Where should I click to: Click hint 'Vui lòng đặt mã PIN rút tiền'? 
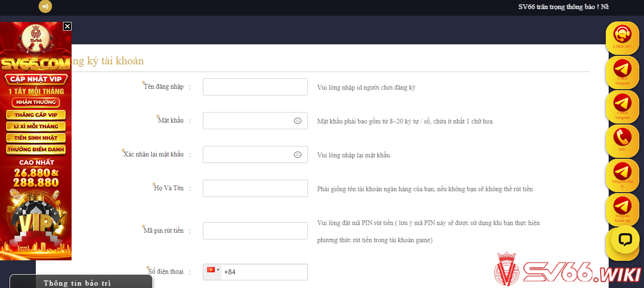point(429,231)
